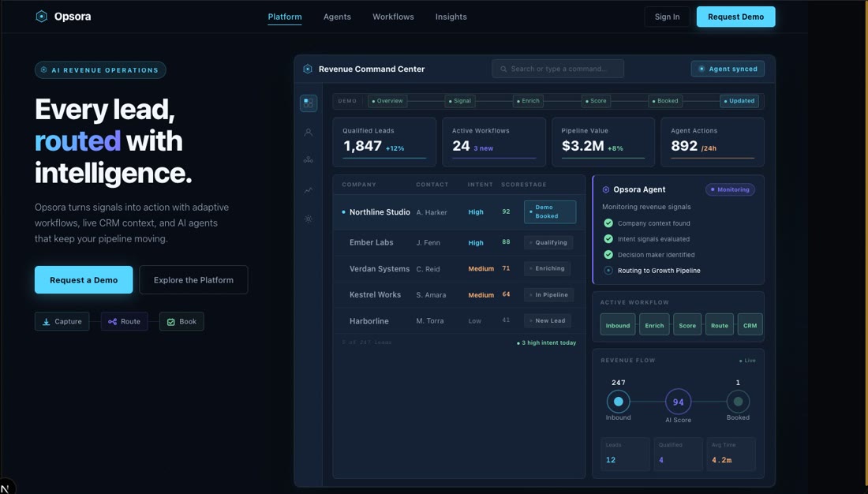
Task: Click Company context found check icon
Action: tap(608, 223)
